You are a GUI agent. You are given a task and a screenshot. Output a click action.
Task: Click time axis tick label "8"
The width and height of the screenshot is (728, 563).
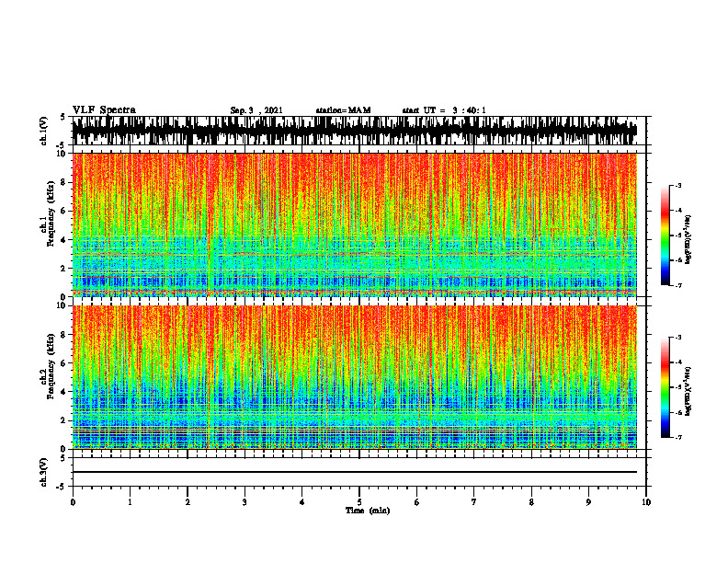point(531,502)
